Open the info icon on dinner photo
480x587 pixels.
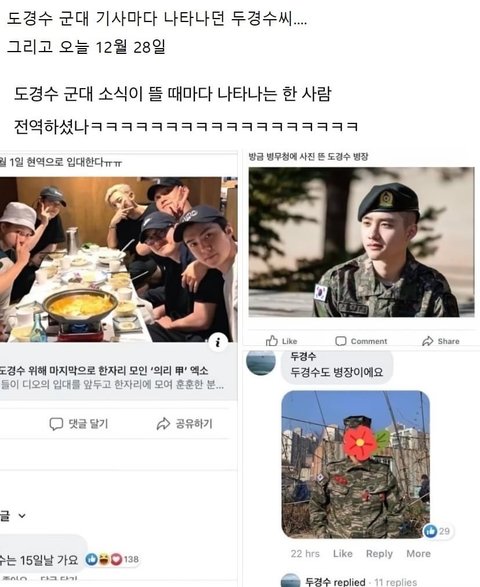(218, 342)
